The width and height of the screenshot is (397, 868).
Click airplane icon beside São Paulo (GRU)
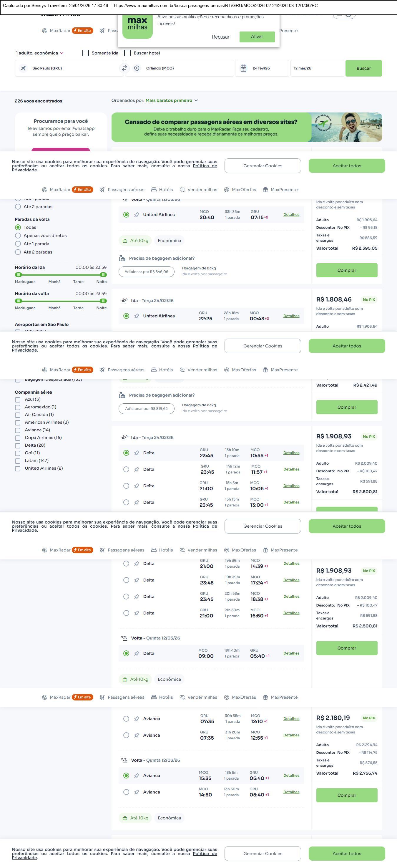23,68
